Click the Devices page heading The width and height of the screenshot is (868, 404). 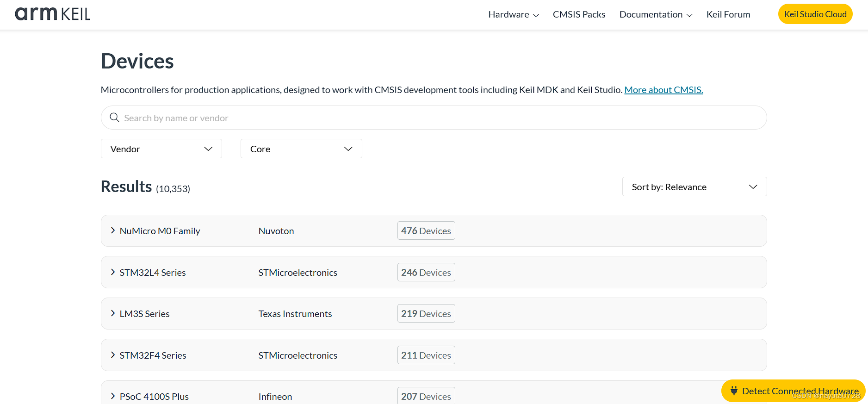click(137, 61)
